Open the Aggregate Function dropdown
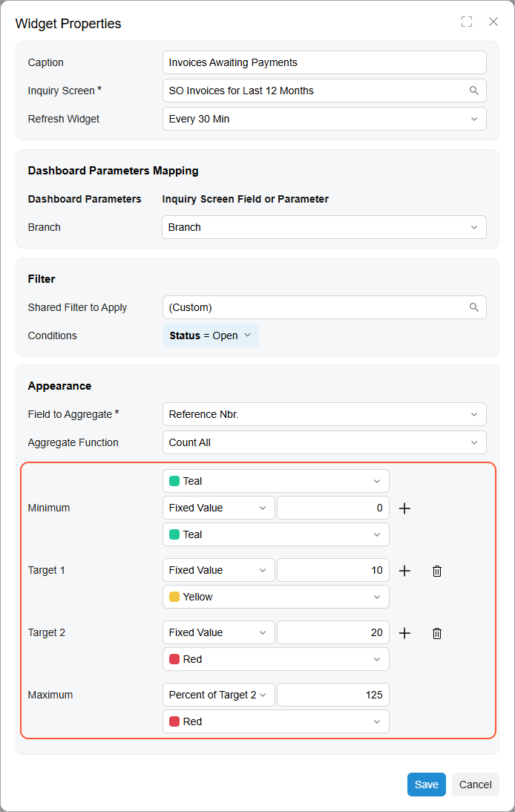 tap(324, 443)
